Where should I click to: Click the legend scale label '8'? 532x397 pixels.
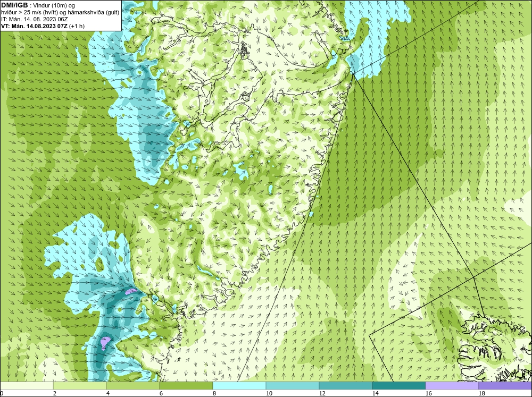point(214,393)
